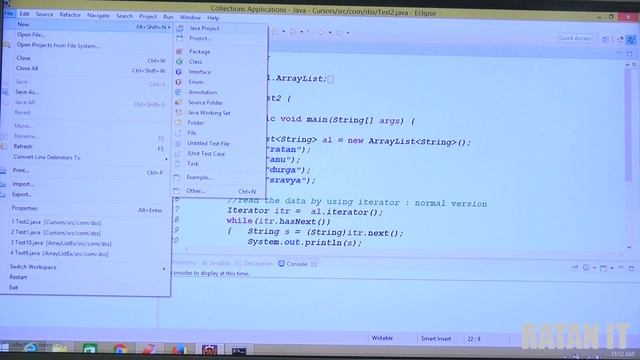Create a new Class
The image size is (640, 360).
pos(195,62)
